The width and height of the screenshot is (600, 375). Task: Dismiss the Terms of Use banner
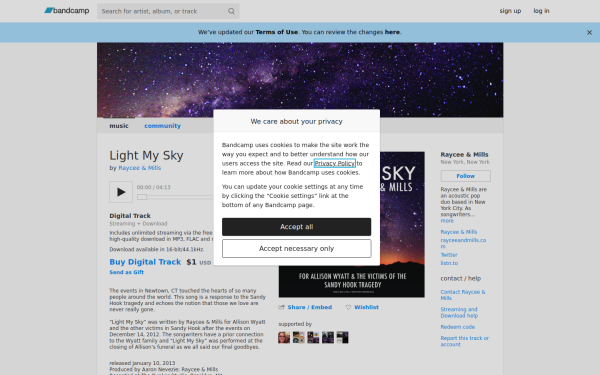pyautogui.click(x=589, y=33)
